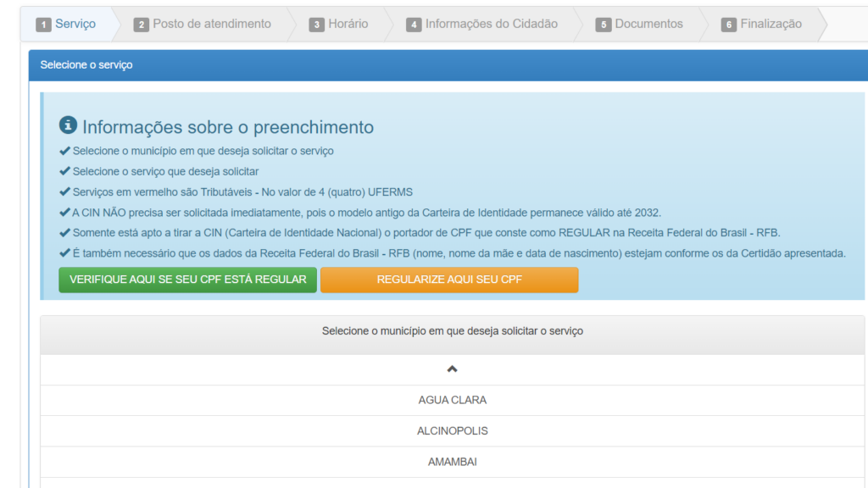
Task: Click the info icon beside Informações sobre o preenchimento
Action: pos(68,125)
